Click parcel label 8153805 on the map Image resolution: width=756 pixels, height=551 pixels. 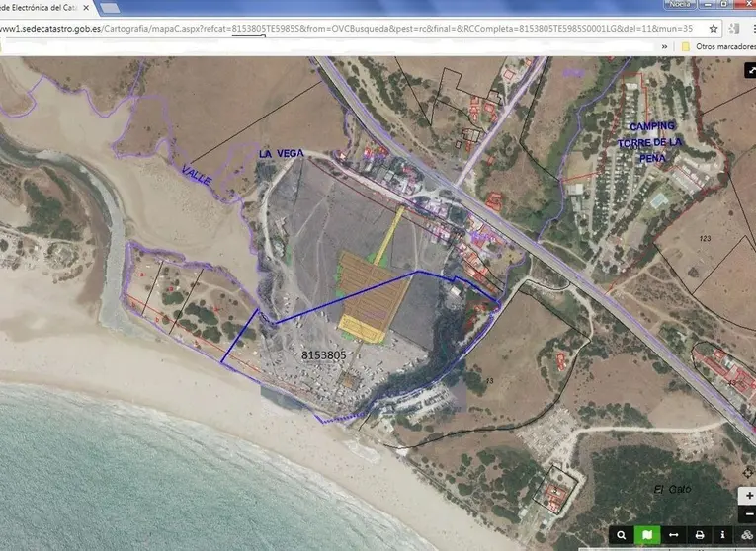(x=323, y=355)
